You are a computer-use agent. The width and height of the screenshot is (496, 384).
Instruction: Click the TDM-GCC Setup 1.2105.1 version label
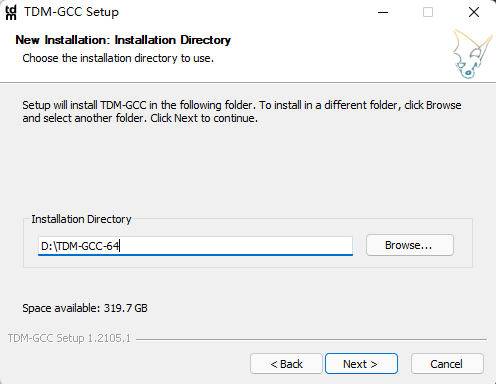(69, 338)
